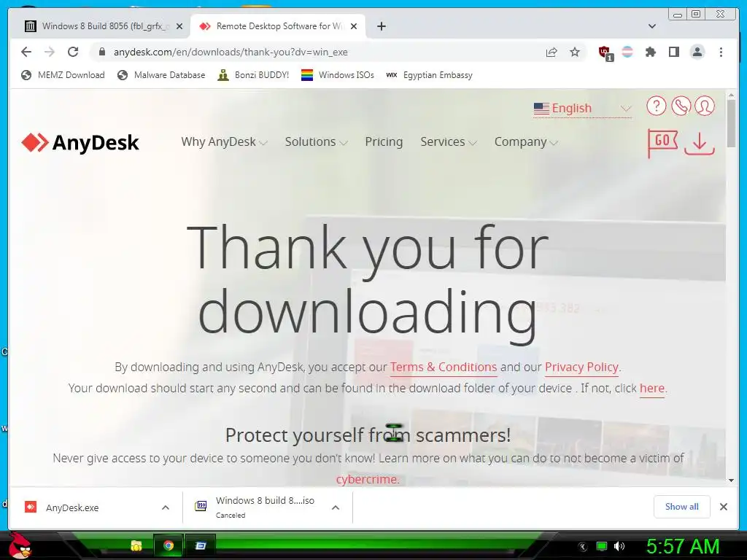
Task: Close the downloads bar
Action: (723, 507)
